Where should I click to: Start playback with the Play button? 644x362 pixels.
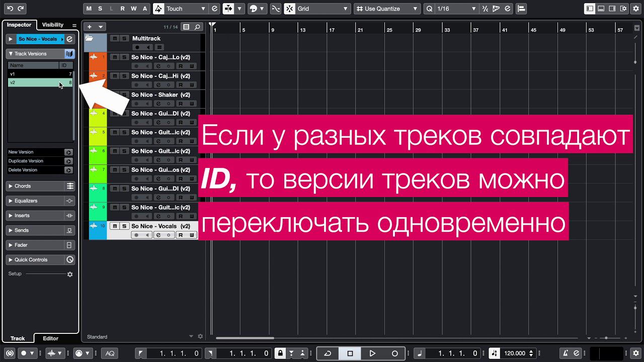point(372,353)
